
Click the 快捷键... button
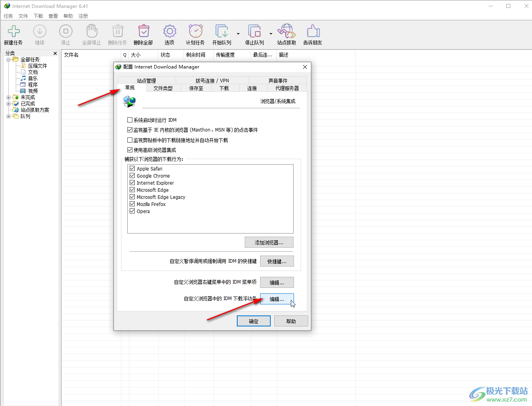point(277,261)
